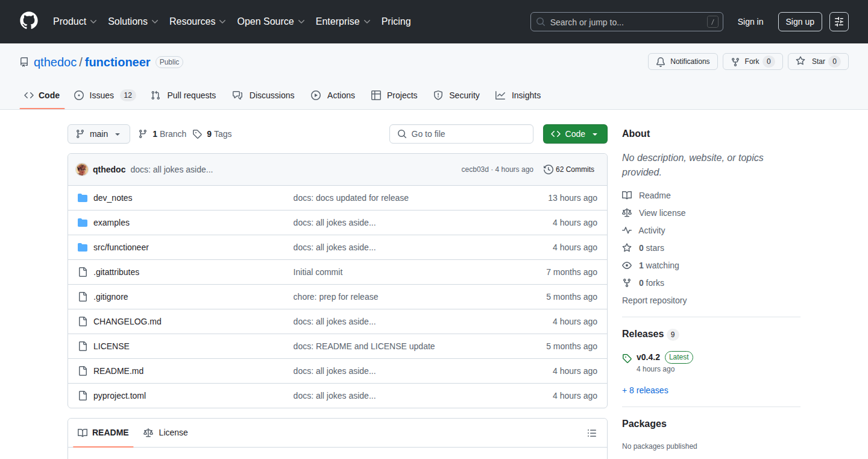Screen dimensions: 868x459
Task: Click the + 8 releases link
Action: 645,390
